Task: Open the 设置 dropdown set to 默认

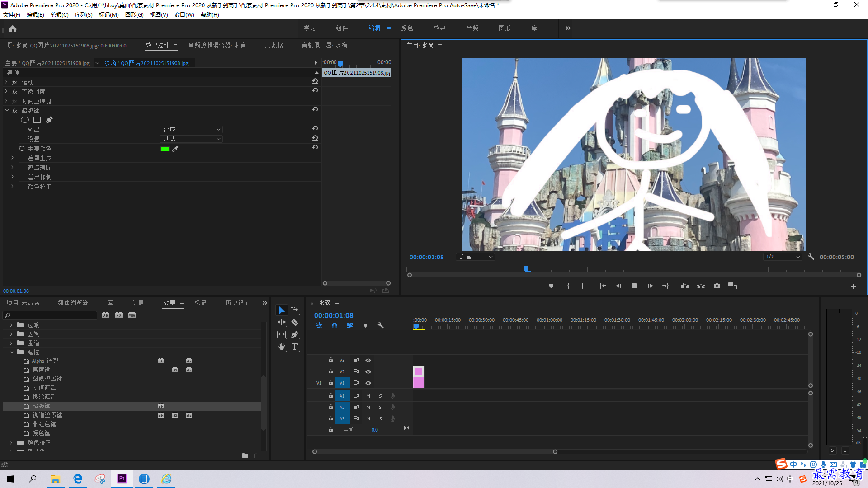Action: [191, 139]
